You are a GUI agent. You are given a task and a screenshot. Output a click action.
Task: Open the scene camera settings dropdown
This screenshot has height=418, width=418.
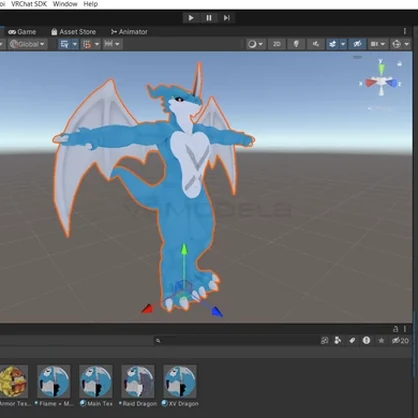tap(378, 44)
